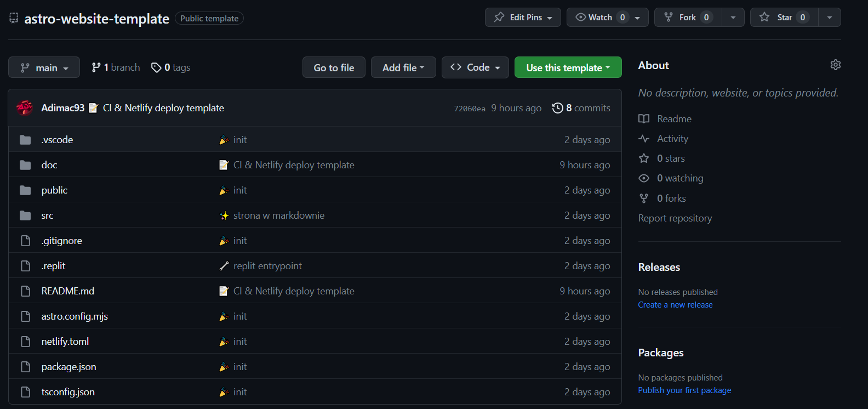The width and height of the screenshot is (868, 409).
Task: Open the README.md file name
Action: coord(68,291)
